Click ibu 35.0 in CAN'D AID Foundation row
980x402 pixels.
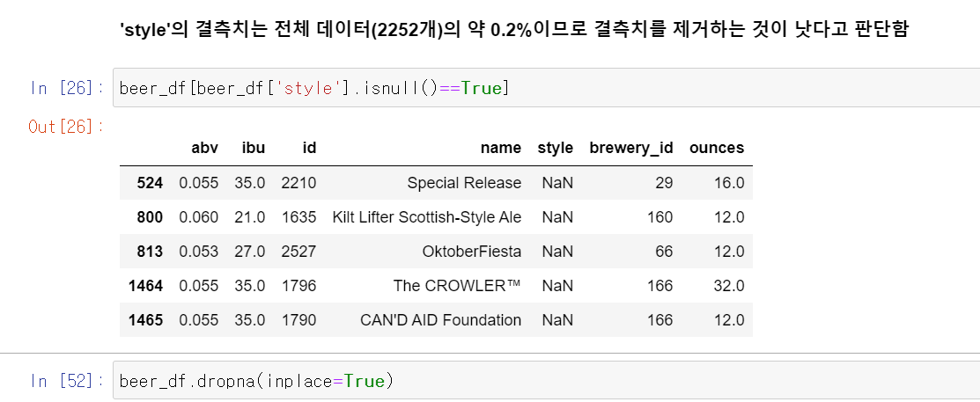point(250,320)
